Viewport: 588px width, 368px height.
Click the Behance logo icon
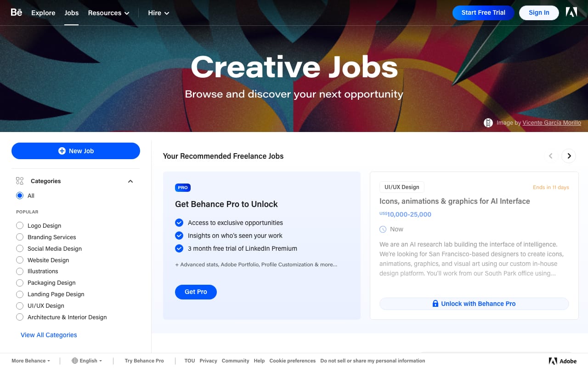pos(17,12)
